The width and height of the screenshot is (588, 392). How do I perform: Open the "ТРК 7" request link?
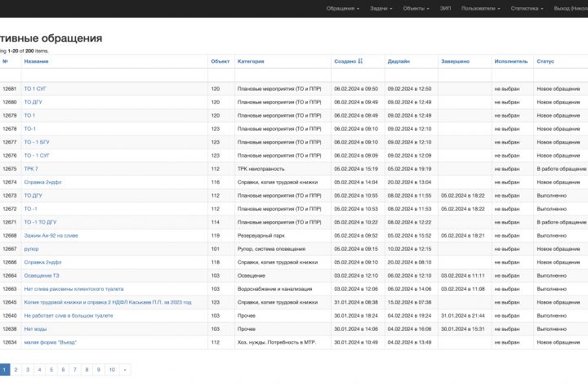click(31, 169)
